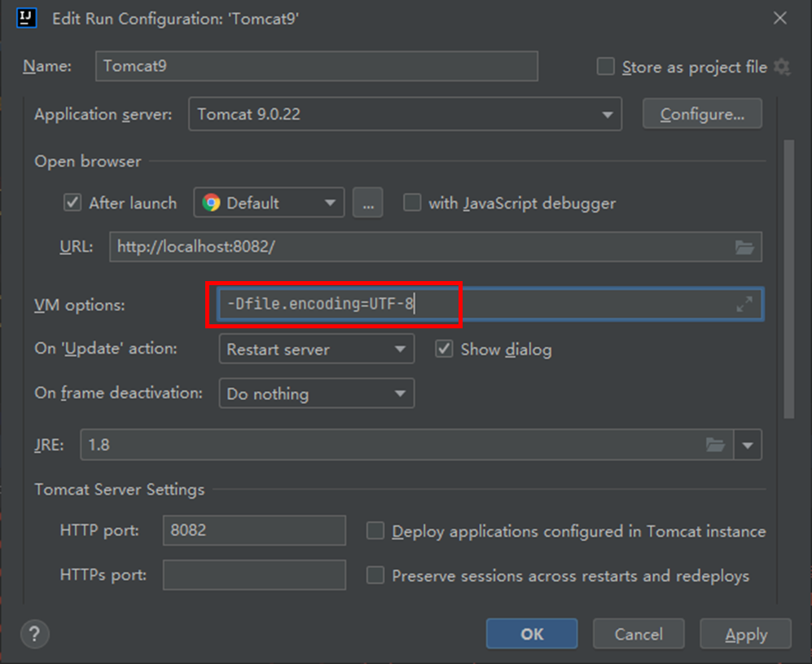Click the HTTP port field 8082
The height and width of the screenshot is (664, 812).
(254, 530)
